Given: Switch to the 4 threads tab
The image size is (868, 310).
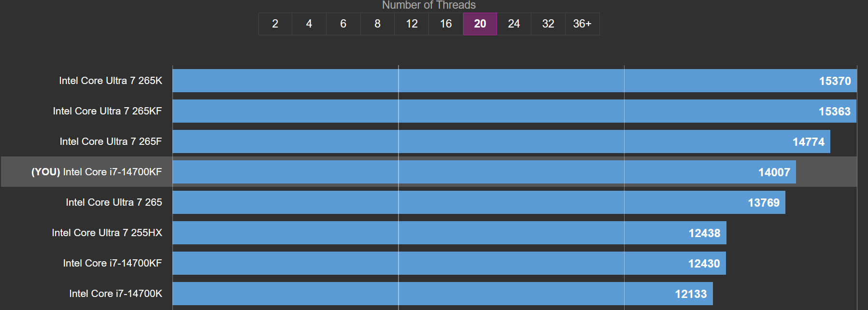Looking at the screenshot, I should click(309, 24).
